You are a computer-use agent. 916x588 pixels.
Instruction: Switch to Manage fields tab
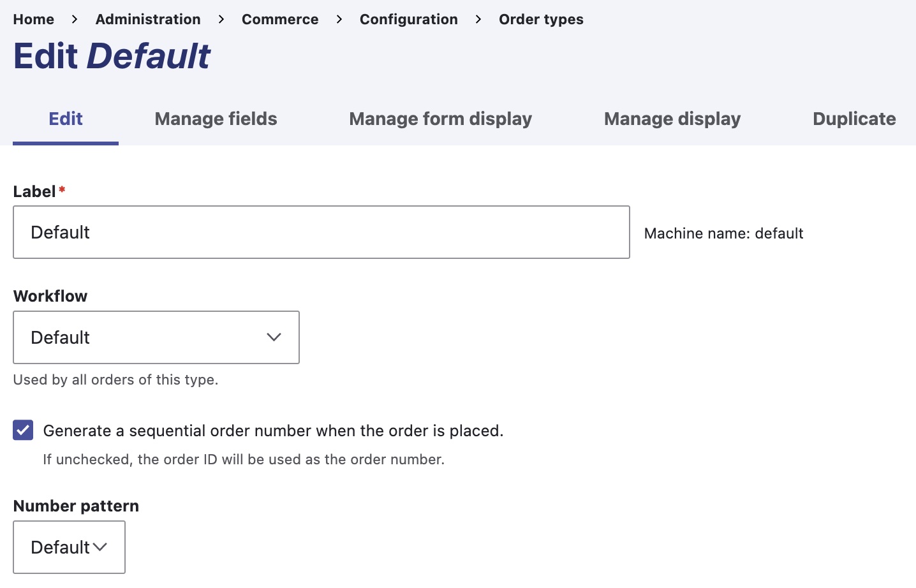point(216,119)
